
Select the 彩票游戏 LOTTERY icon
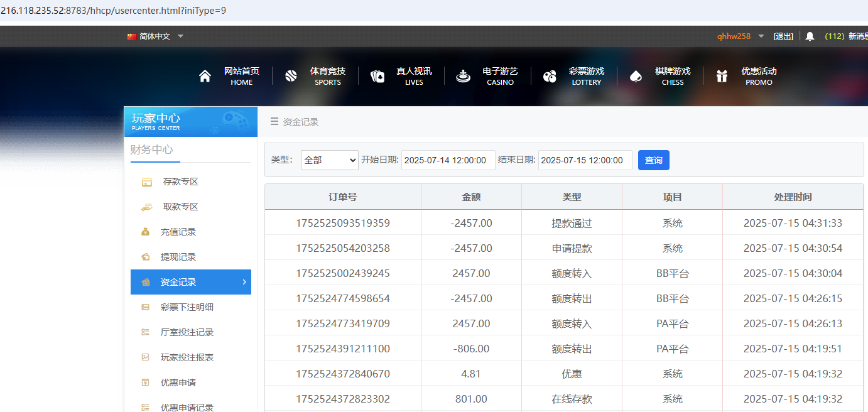click(549, 75)
